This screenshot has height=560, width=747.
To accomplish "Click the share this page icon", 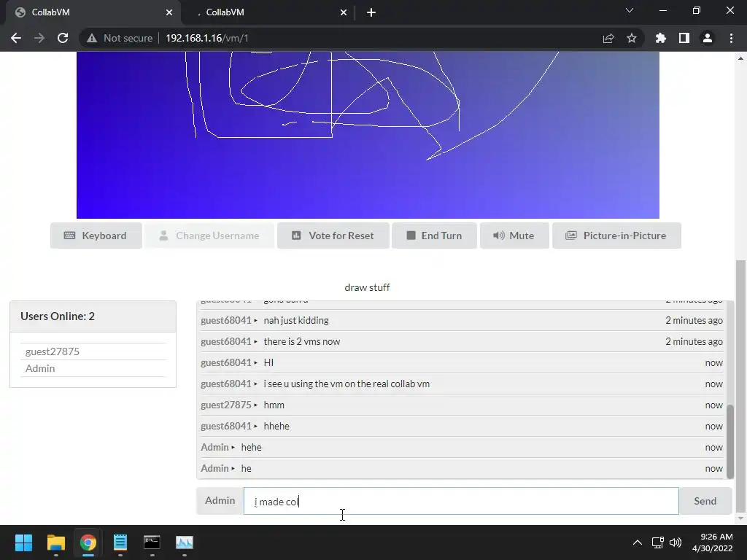I will [x=608, y=38].
